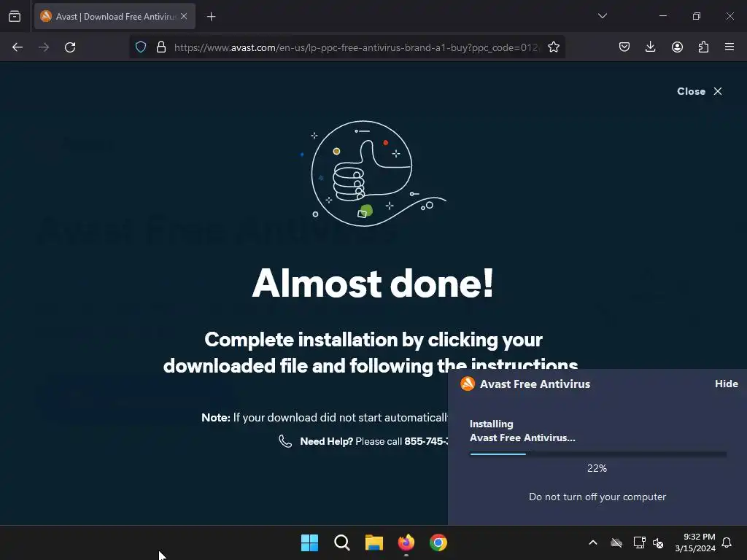The image size is (747, 560).
Task: Launch Google Chrome from taskbar
Action: 438,542
